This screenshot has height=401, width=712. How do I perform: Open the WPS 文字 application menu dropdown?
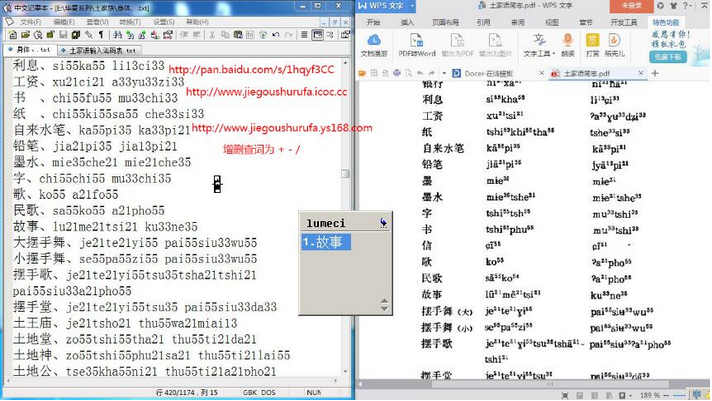click(x=412, y=5)
